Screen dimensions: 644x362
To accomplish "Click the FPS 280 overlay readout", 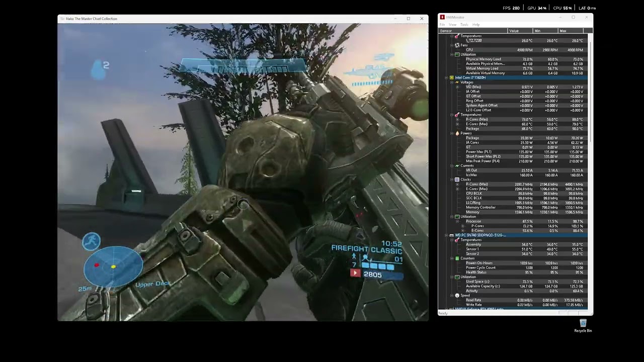I will point(511,8).
